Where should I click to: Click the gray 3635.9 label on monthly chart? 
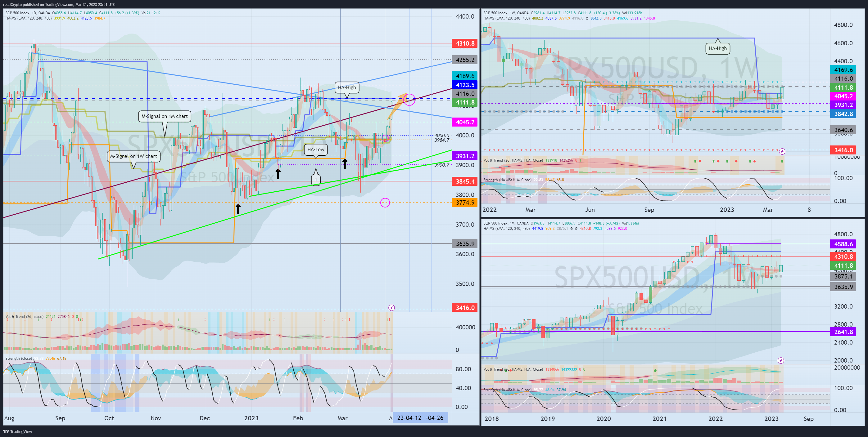coord(843,287)
